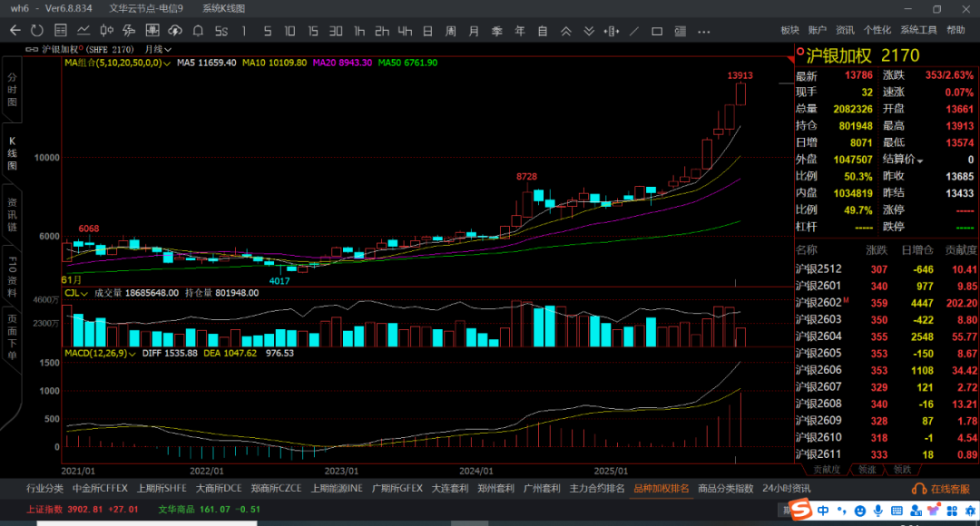This screenshot has width=980, height=526.
Task: Select the 24小时资讯 bottom tab
Action: (x=786, y=489)
